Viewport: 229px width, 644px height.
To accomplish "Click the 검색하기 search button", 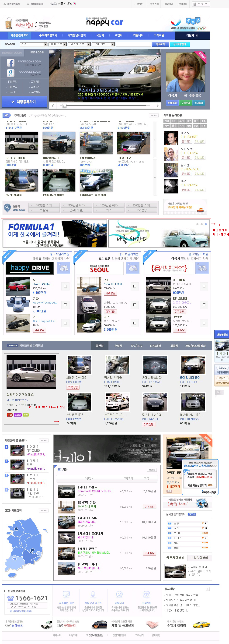I will [x=160, y=44].
